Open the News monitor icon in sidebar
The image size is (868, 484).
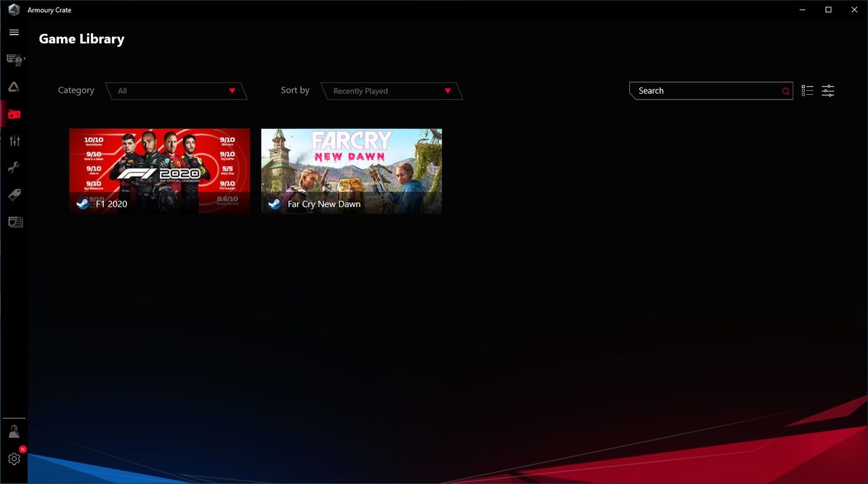(15, 222)
